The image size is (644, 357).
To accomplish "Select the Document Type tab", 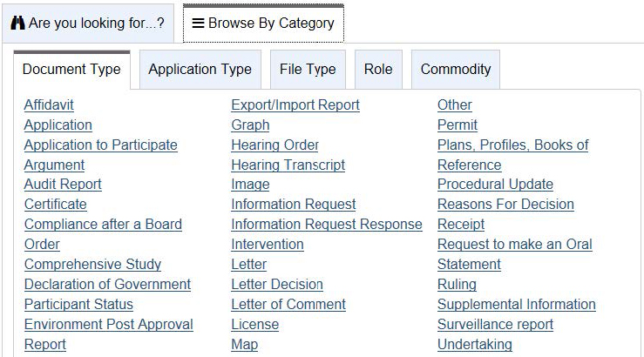I will (x=71, y=70).
